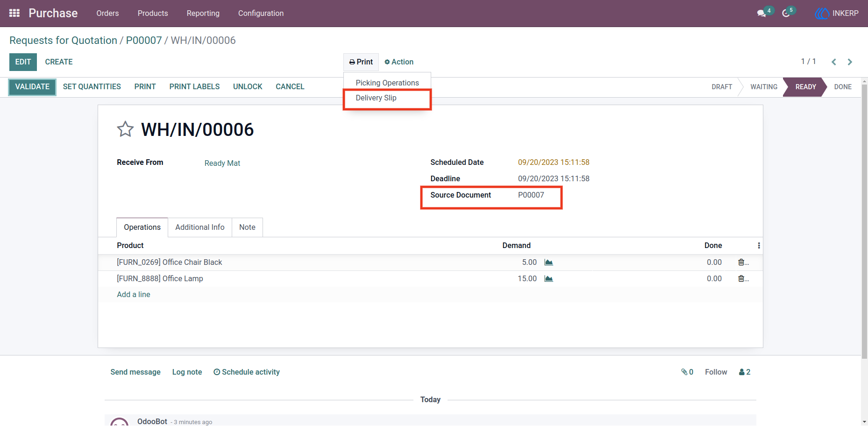Show followers list icon

click(x=745, y=372)
